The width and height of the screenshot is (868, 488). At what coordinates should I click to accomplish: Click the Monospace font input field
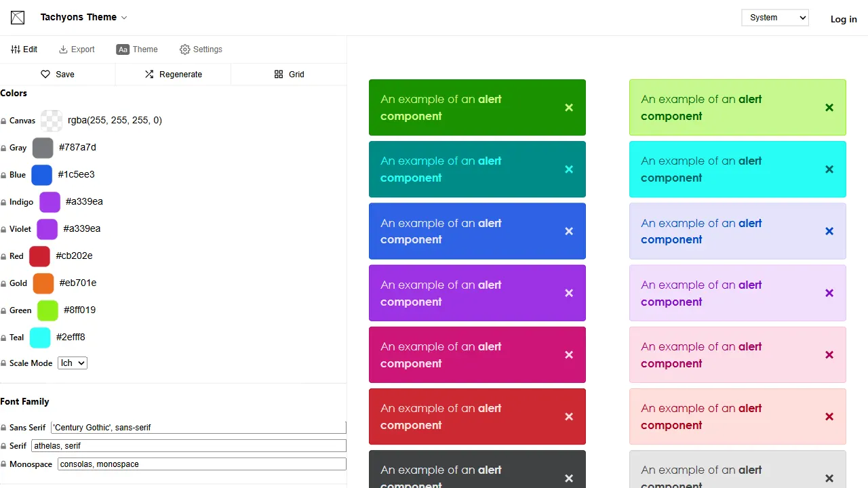pyautogui.click(x=202, y=464)
